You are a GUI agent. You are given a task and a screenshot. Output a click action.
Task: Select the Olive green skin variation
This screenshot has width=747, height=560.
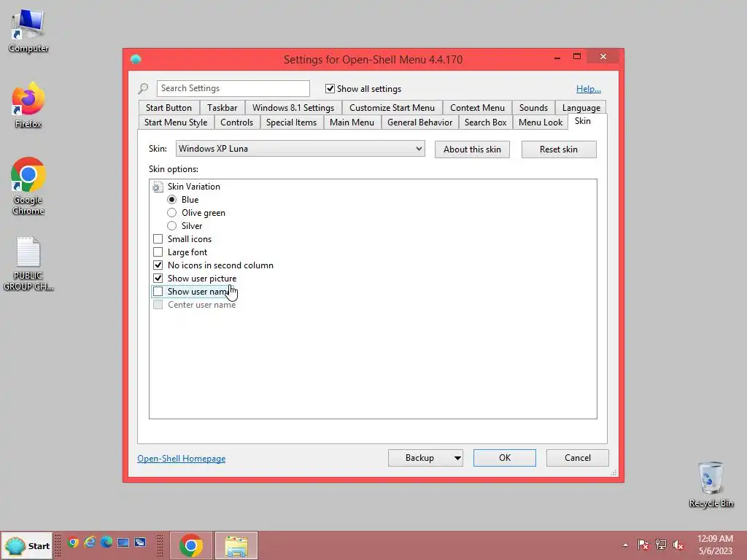(x=172, y=213)
